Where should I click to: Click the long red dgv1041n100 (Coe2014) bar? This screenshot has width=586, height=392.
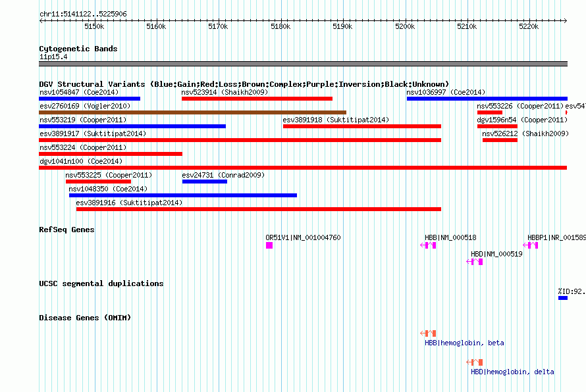[x=303, y=168]
